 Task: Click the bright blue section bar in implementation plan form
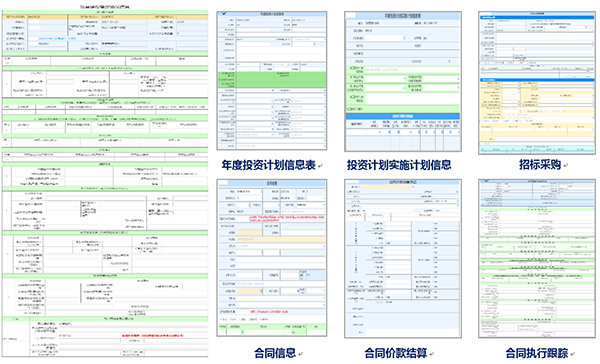[x=403, y=116]
